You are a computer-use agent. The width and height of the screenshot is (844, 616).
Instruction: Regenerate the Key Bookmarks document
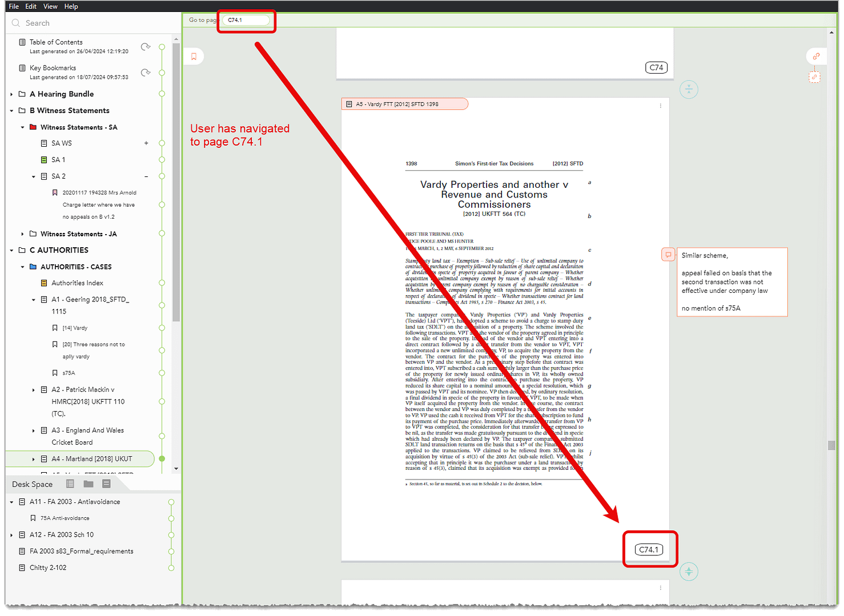[x=146, y=73]
